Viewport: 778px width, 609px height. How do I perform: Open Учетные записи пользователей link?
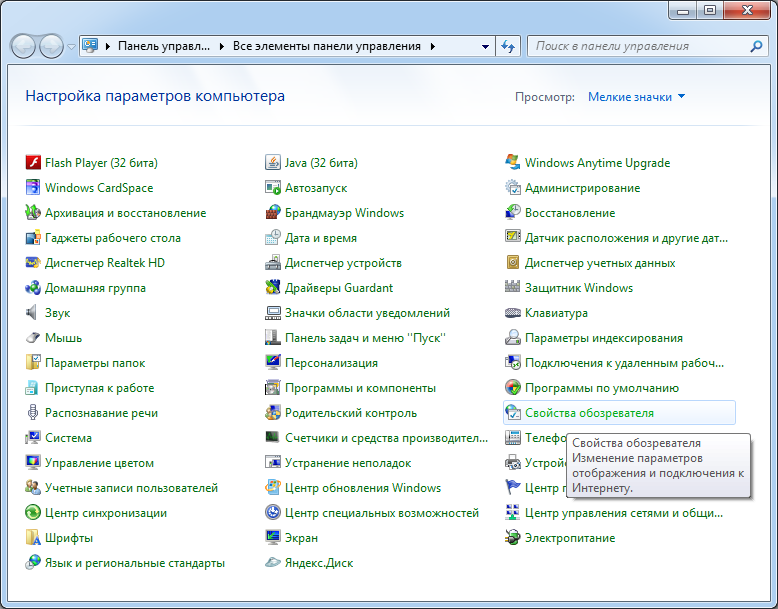(131, 488)
